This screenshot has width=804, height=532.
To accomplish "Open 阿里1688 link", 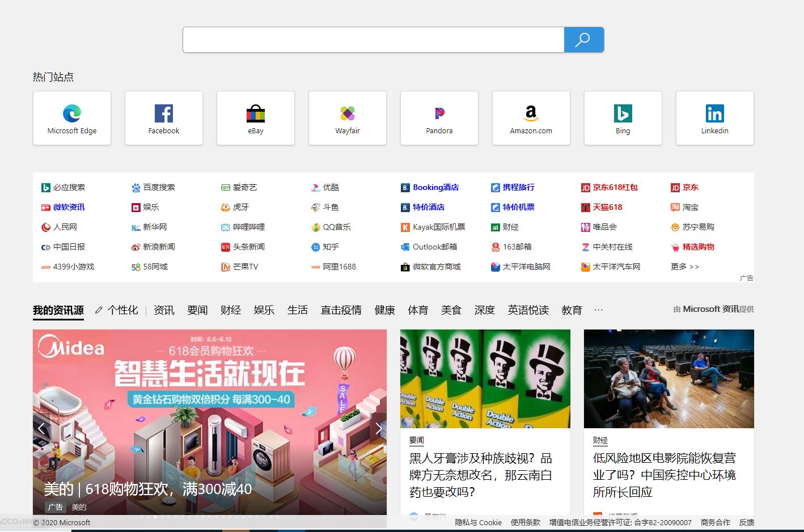I will coord(333,267).
